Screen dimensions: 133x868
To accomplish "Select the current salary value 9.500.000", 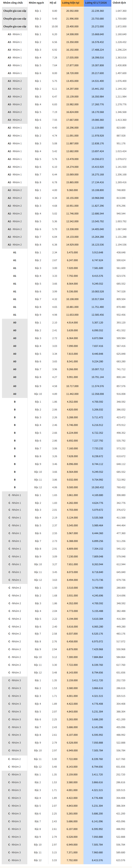I will 72,487.
